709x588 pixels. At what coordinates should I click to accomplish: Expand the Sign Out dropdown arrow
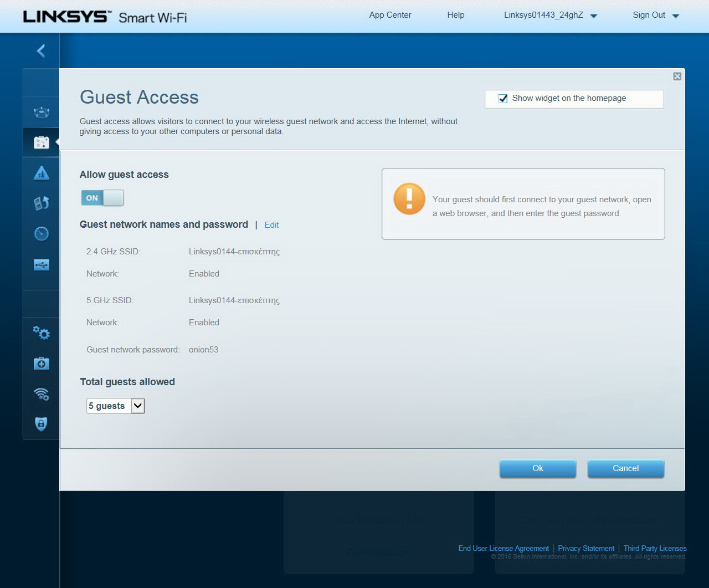click(x=676, y=16)
